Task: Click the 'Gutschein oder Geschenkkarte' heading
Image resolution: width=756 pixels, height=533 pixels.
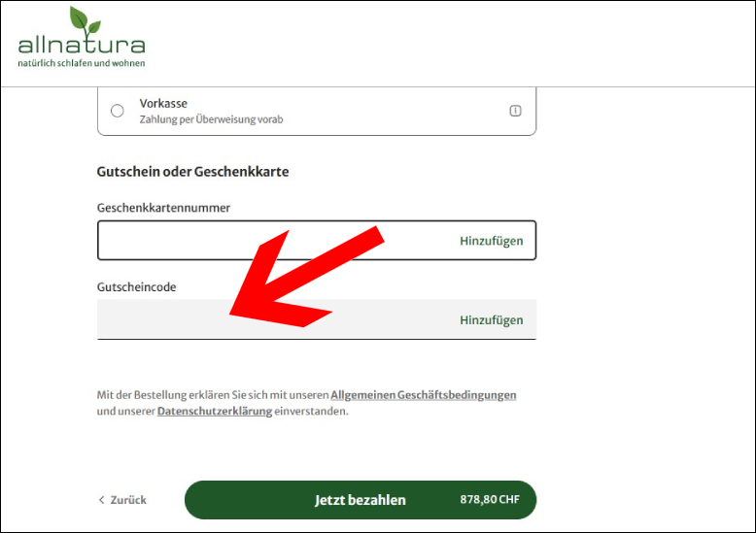Action: [192, 172]
